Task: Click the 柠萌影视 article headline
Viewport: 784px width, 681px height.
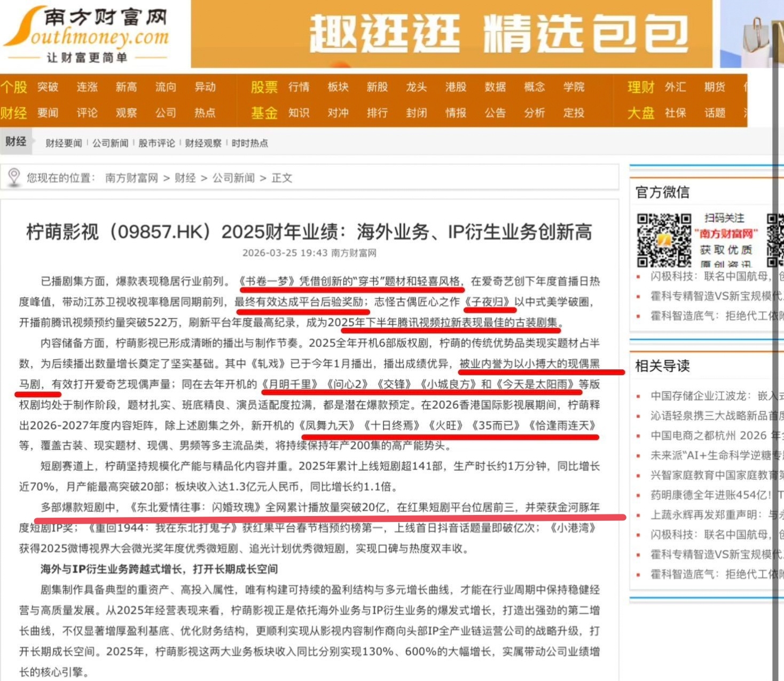Action: click(x=309, y=232)
